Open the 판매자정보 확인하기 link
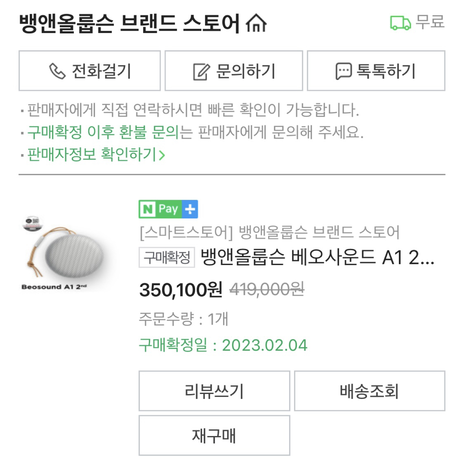This screenshot has height=476, width=464. point(96,154)
